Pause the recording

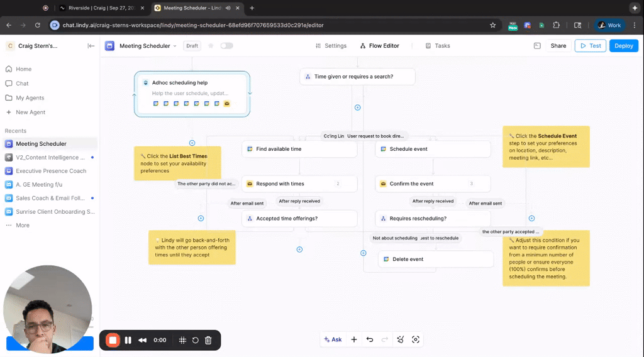[128, 340]
